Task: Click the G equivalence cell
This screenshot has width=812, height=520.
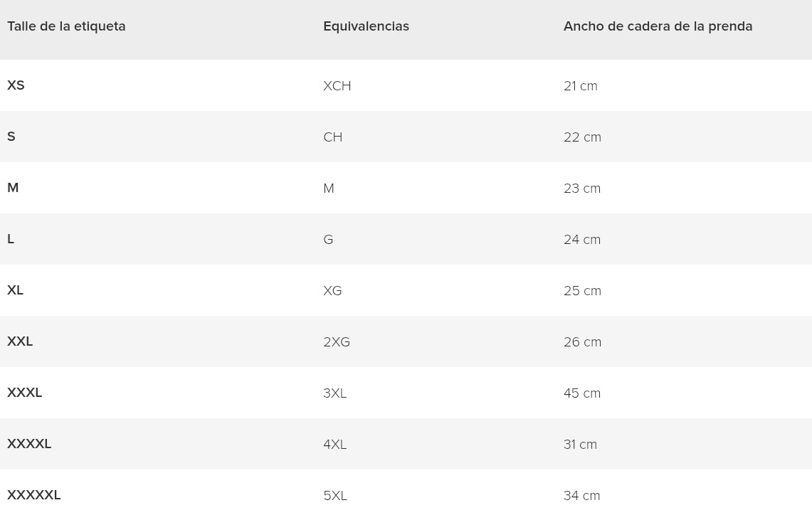Action: click(328, 240)
